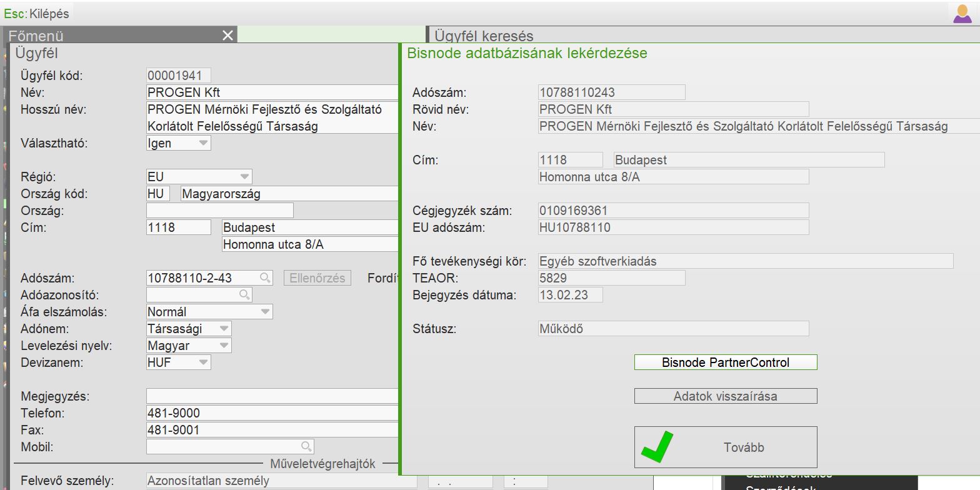Click the Cégjegyzék szám field 0109169361

coord(674,211)
